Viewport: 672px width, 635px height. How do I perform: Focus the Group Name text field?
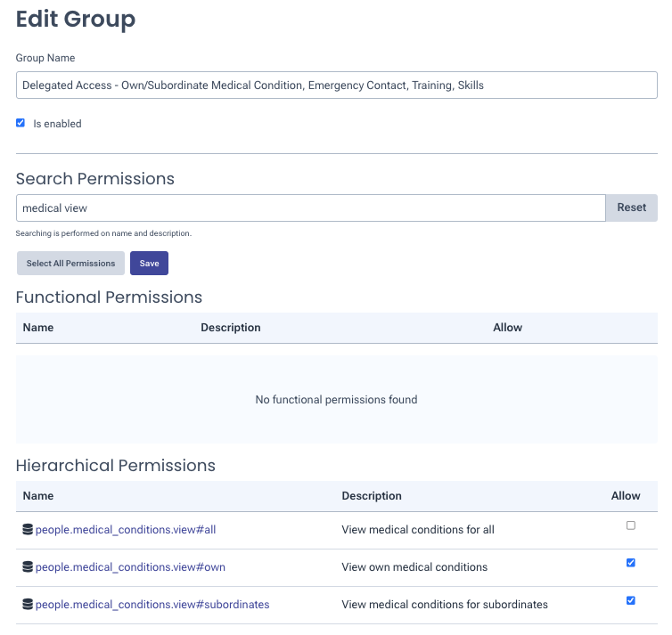336,85
